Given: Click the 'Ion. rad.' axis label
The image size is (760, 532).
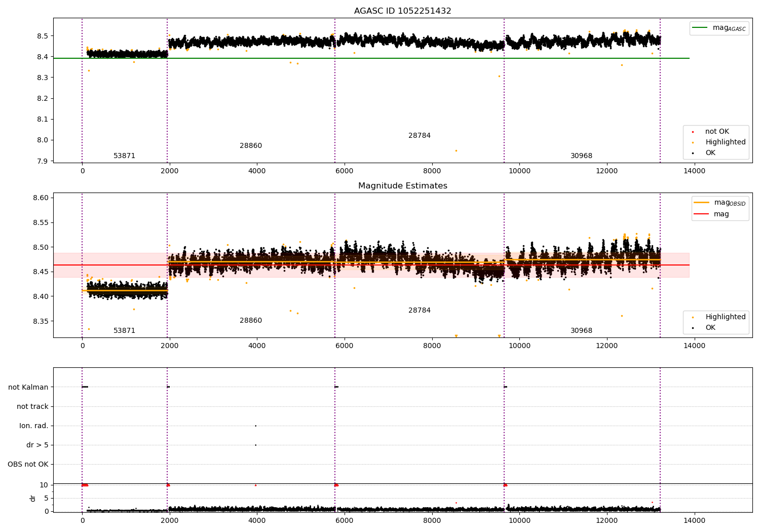Looking at the screenshot, I should 34,426.
